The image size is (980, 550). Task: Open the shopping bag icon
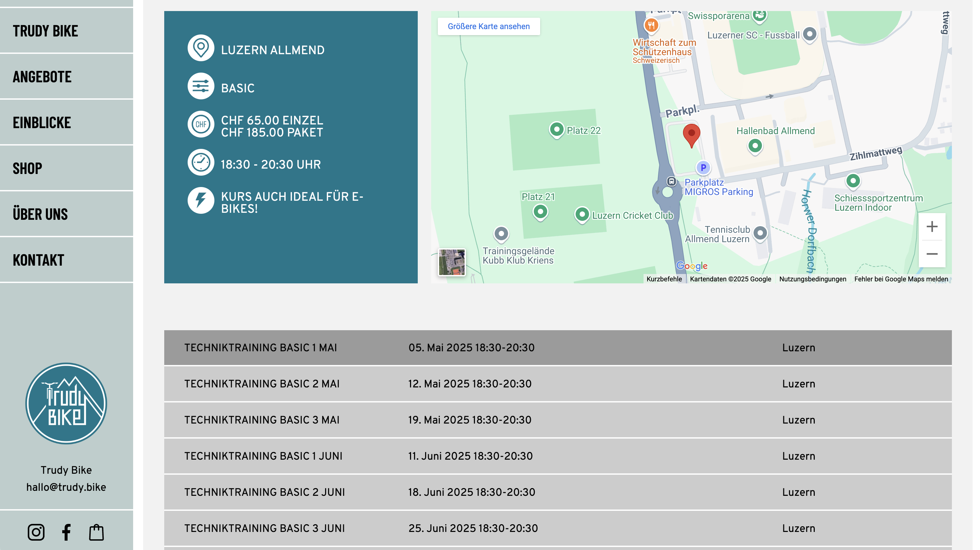(x=96, y=532)
